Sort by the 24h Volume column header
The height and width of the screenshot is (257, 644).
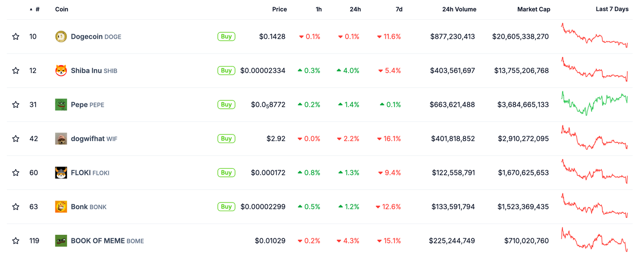click(x=459, y=9)
